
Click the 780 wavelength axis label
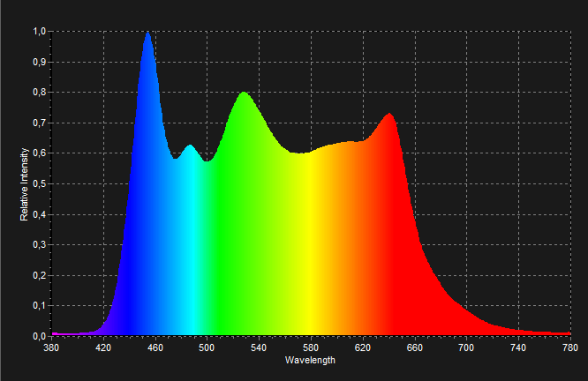[570, 348]
